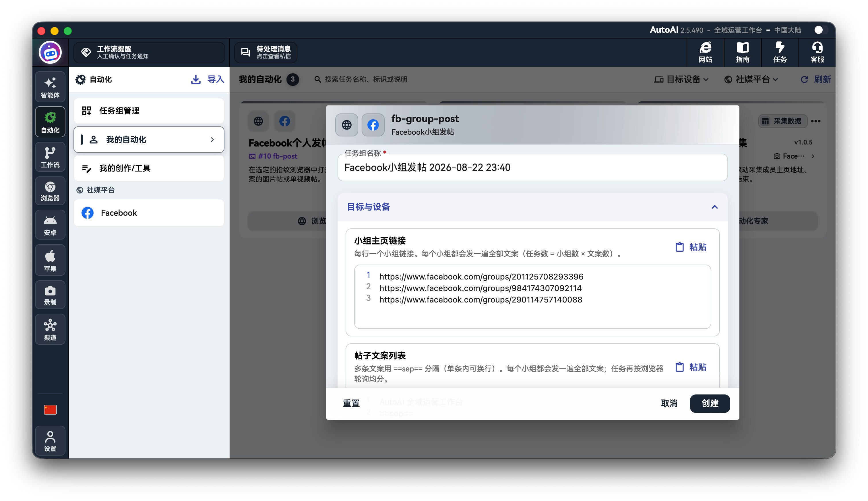Screen dimensions: 868x501
Task: Open the 目标设备 dropdown filter
Action: pyautogui.click(x=681, y=80)
